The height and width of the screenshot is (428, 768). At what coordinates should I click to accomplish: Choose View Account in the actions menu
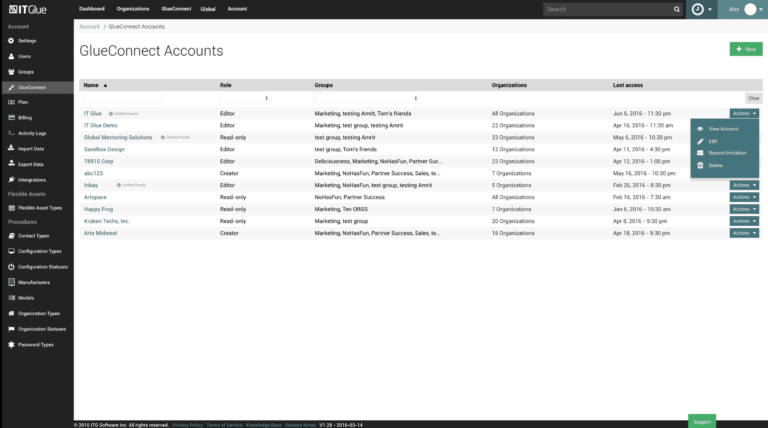723,129
